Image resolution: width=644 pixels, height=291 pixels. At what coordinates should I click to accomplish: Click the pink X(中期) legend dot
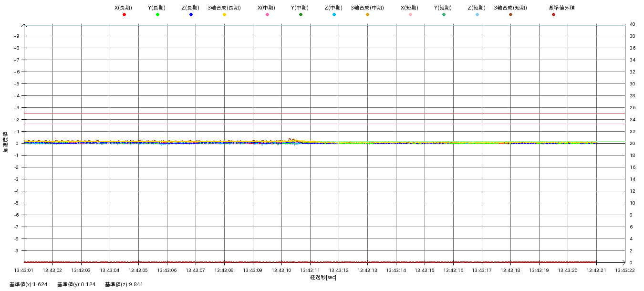click(267, 15)
